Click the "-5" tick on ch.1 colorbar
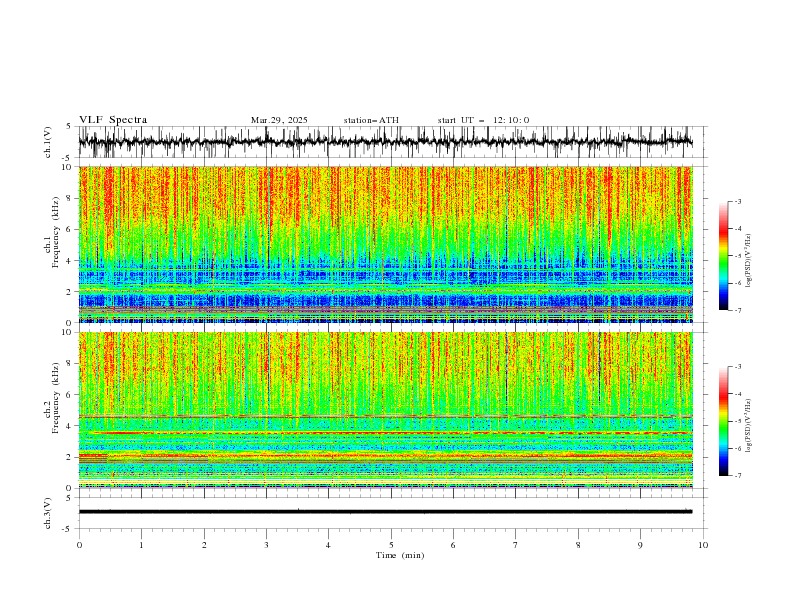 (738, 256)
